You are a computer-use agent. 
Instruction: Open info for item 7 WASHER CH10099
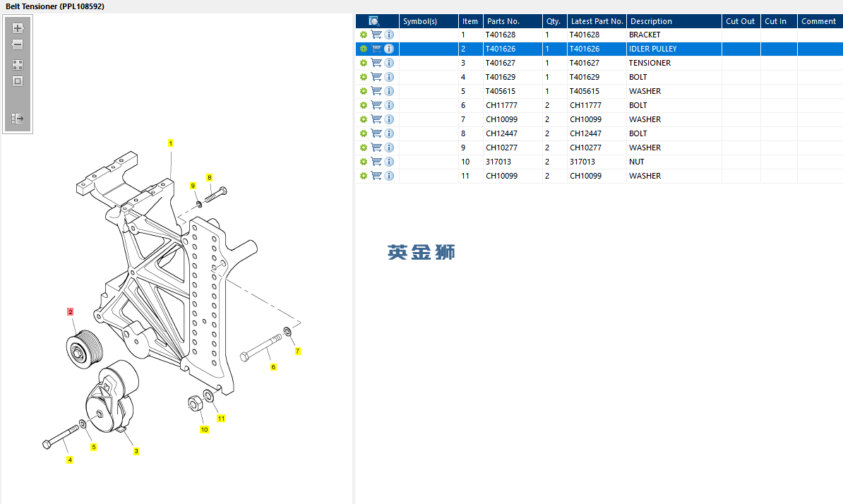[x=389, y=119]
